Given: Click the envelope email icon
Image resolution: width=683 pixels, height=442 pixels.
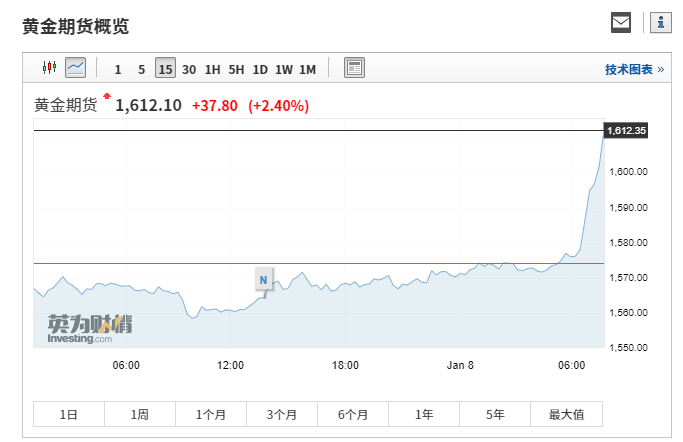Looking at the screenshot, I should click(x=621, y=22).
